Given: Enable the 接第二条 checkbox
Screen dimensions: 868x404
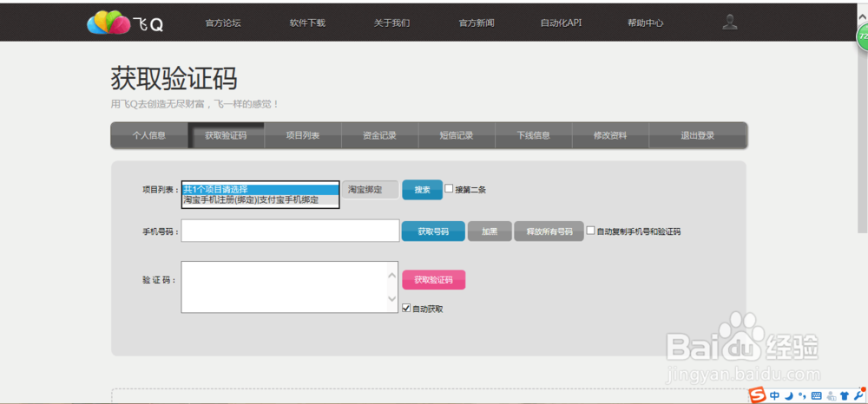Looking at the screenshot, I should (449, 188).
